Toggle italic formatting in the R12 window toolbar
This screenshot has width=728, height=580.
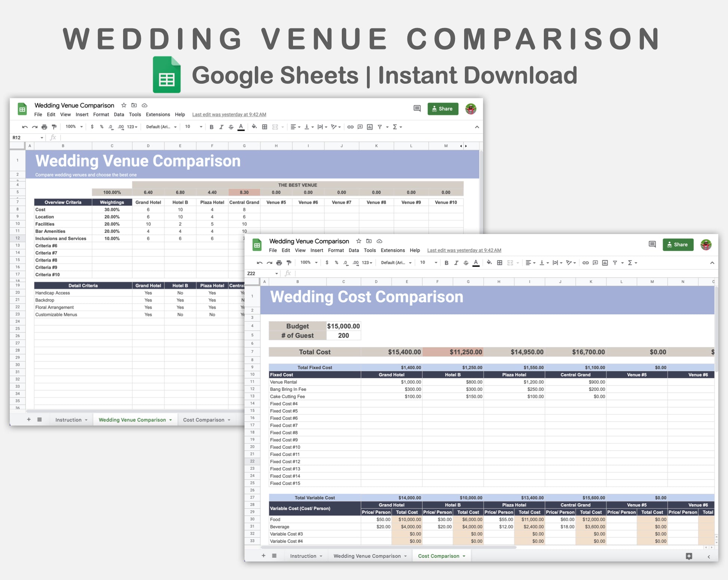221,127
